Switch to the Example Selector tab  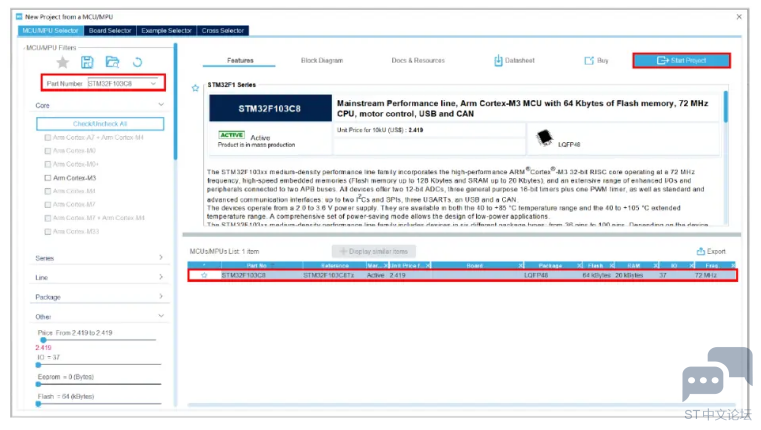click(x=166, y=31)
